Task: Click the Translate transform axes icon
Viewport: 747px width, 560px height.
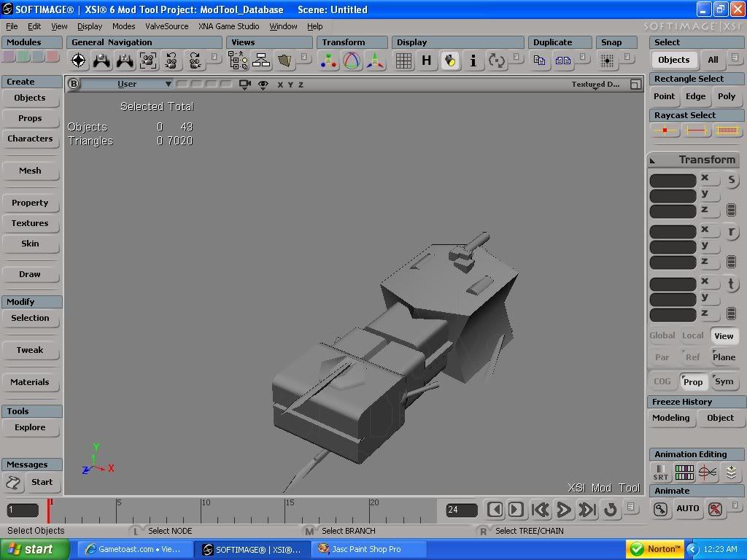Action: tap(376, 61)
